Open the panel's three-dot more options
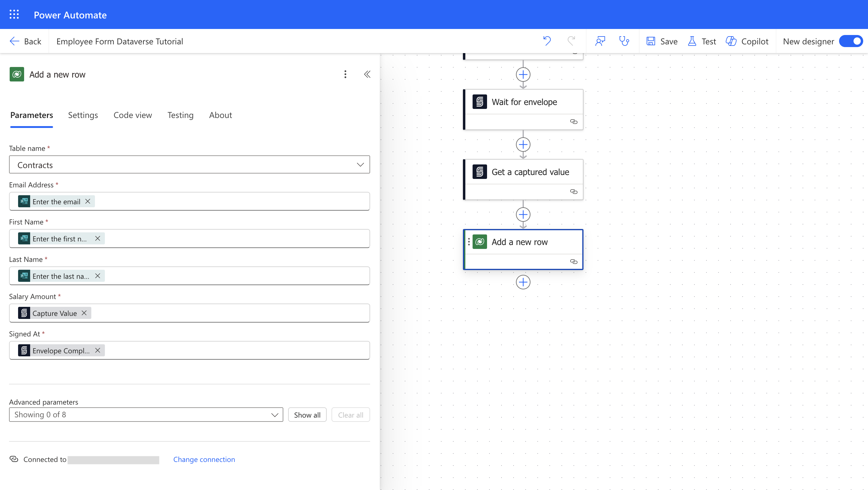 [x=345, y=74]
